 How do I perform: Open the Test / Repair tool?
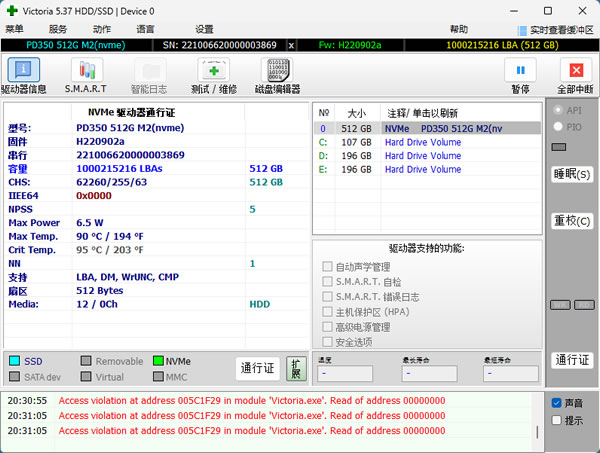(212, 70)
